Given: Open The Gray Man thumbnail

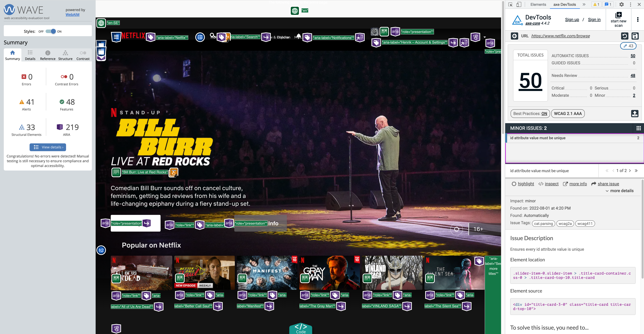Looking at the screenshot, I should [x=330, y=273].
